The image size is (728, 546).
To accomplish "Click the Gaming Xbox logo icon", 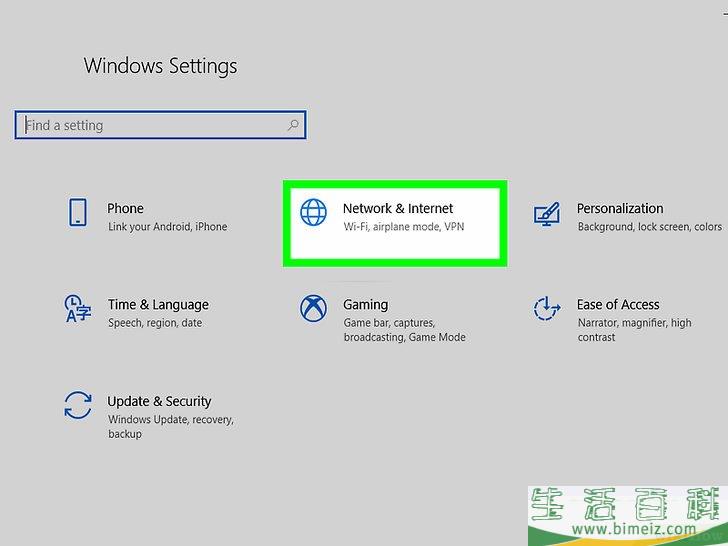I will click(313, 308).
